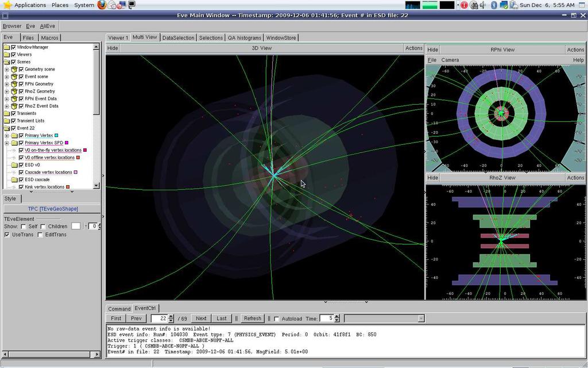Click the Primary Vertex cyan color swatch
Viewport: 588px width, 368px height.
click(56, 136)
